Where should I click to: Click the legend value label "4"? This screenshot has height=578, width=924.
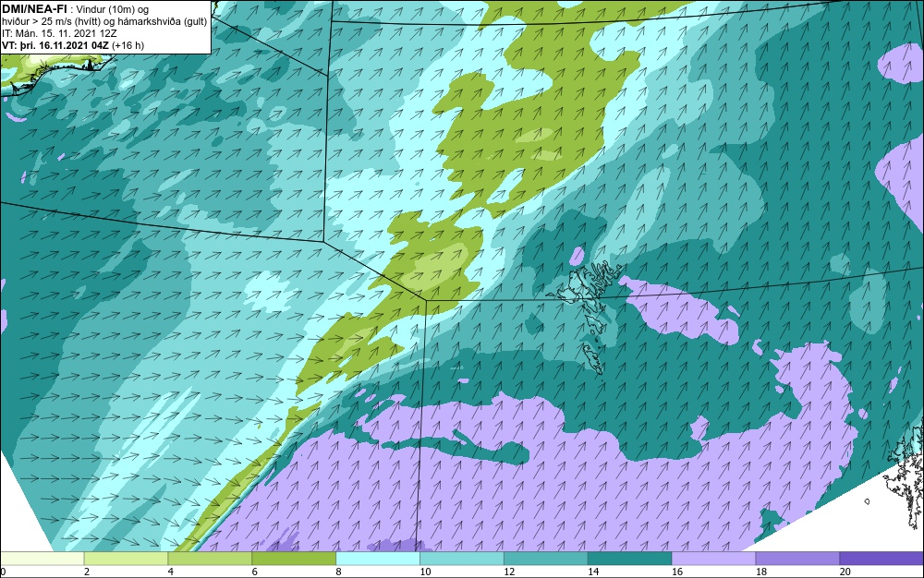click(x=170, y=572)
